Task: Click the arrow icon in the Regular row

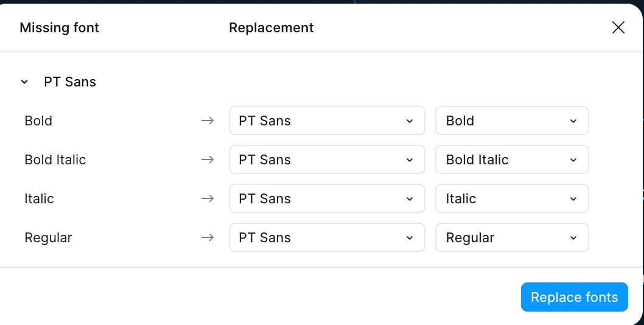Action: (x=208, y=237)
